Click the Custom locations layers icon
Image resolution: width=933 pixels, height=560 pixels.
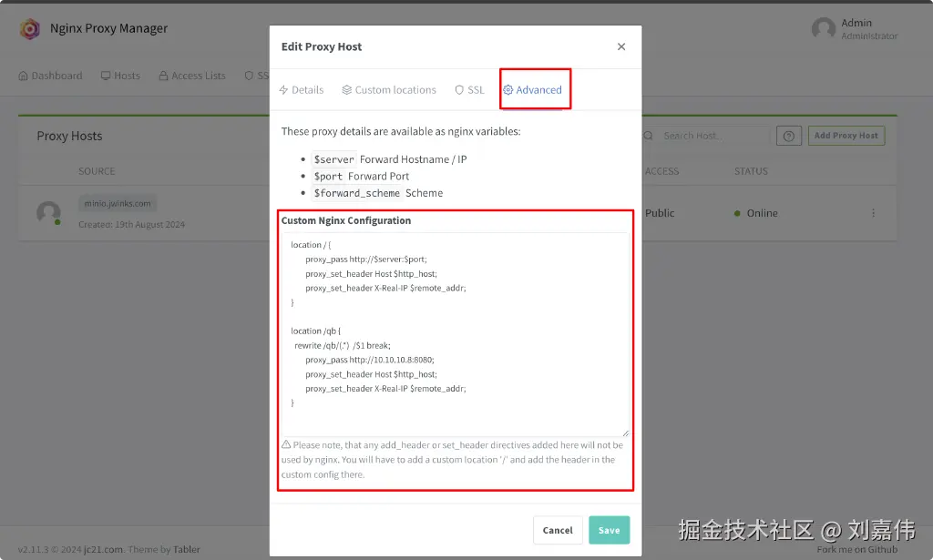[347, 90]
